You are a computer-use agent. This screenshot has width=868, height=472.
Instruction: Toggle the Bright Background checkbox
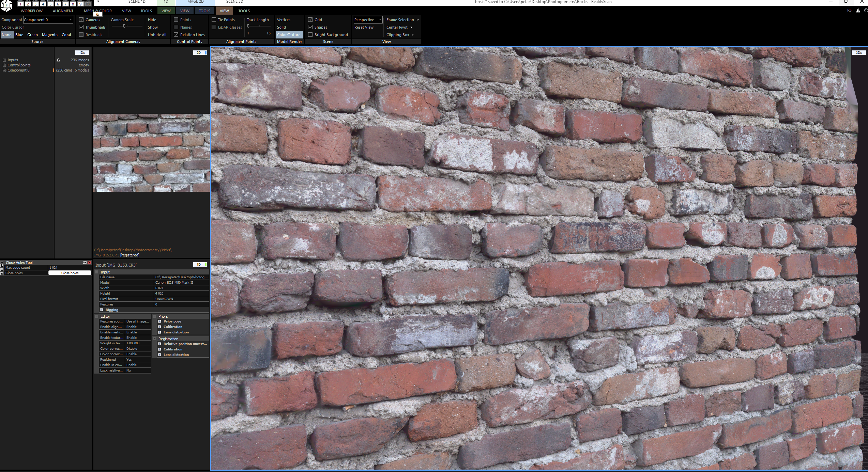pyautogui.click(x=310, y=35)
